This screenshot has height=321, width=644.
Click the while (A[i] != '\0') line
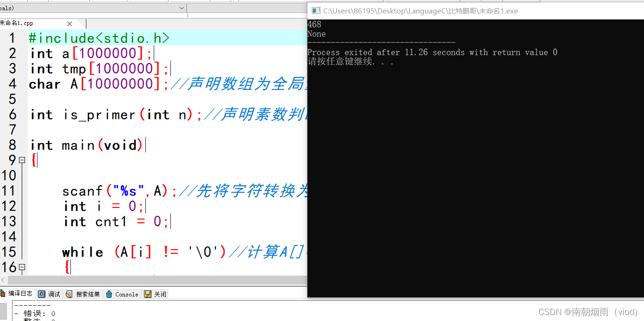coord(144,252)
